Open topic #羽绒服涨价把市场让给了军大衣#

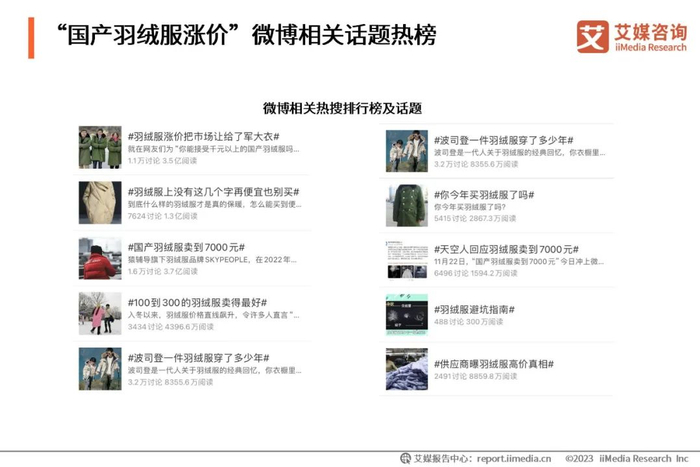coord(204,136)
